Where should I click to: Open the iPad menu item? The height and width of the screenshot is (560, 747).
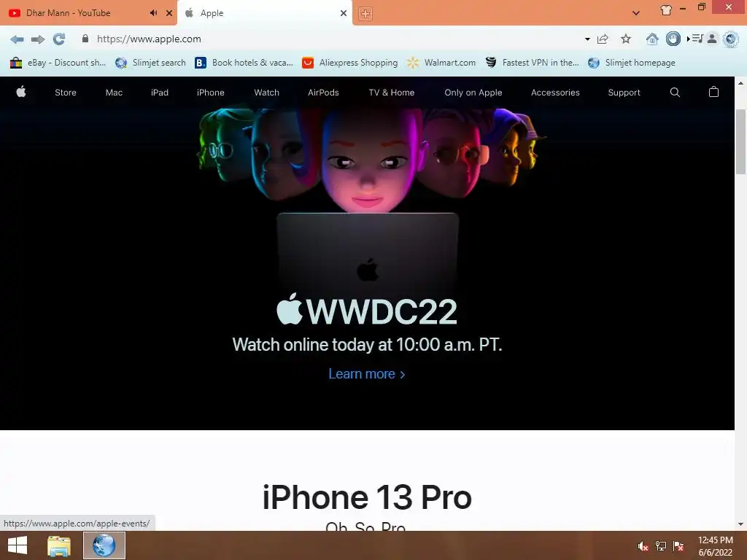(x=160, y=93)
